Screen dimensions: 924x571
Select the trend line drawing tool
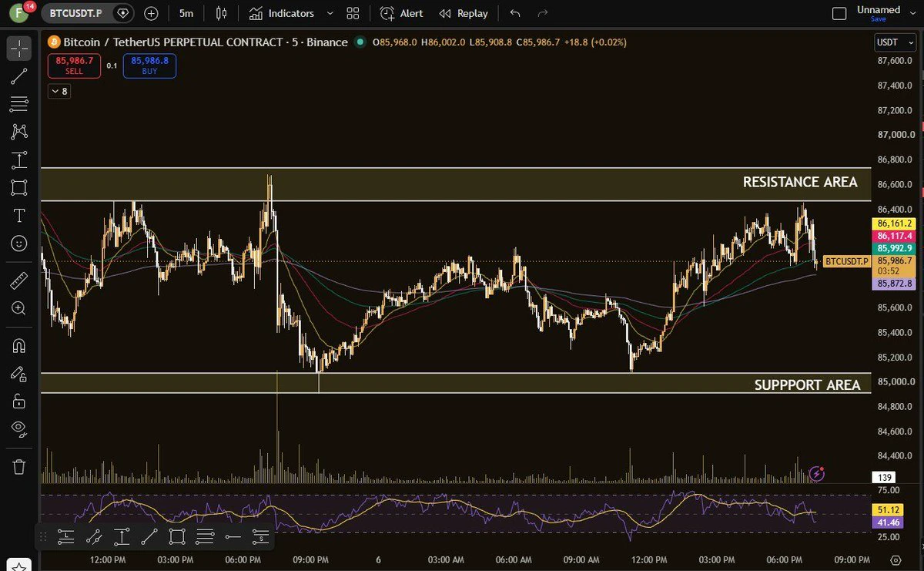[19, 76]
